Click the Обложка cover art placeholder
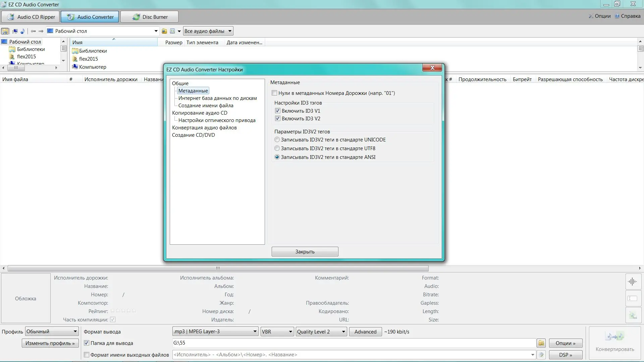 point(26,298)
